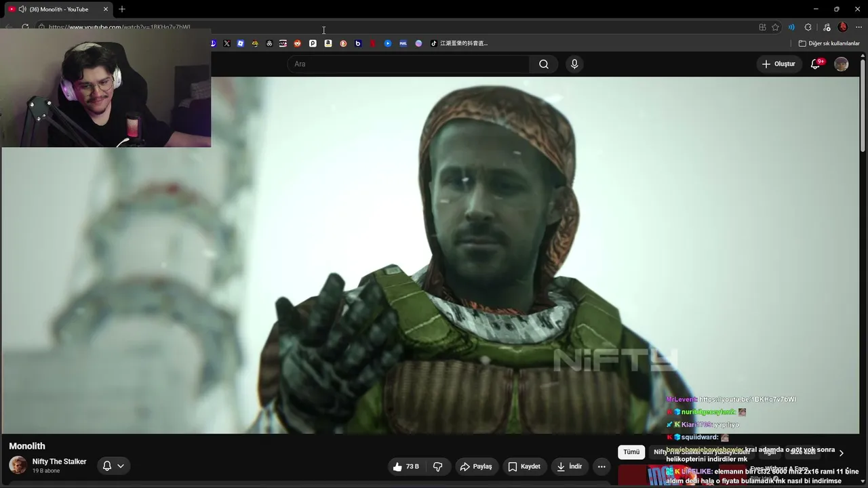Image resolution: width=868 pixels, height=488 pixels.
Task: Open the YouTube account avatar menu
Action: (842, 64)
